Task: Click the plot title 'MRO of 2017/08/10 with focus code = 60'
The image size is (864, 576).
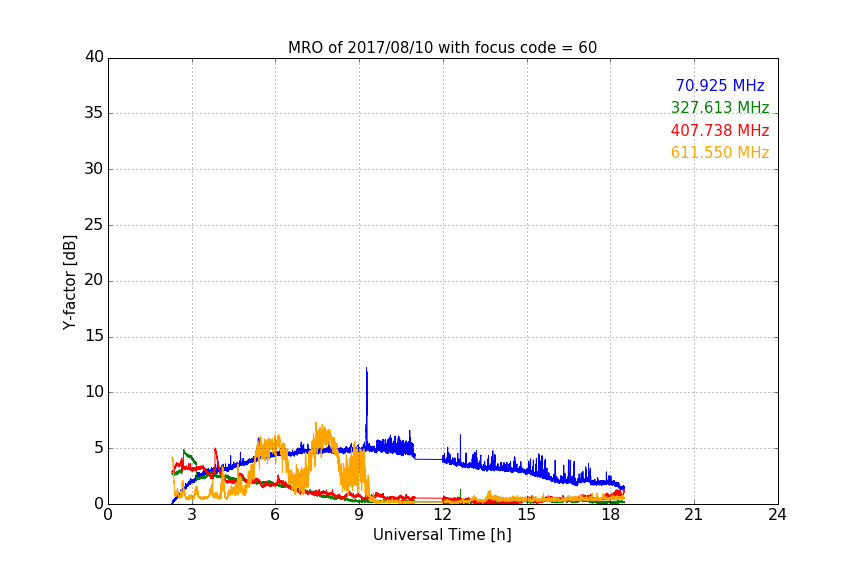Action: coord(442,47)
